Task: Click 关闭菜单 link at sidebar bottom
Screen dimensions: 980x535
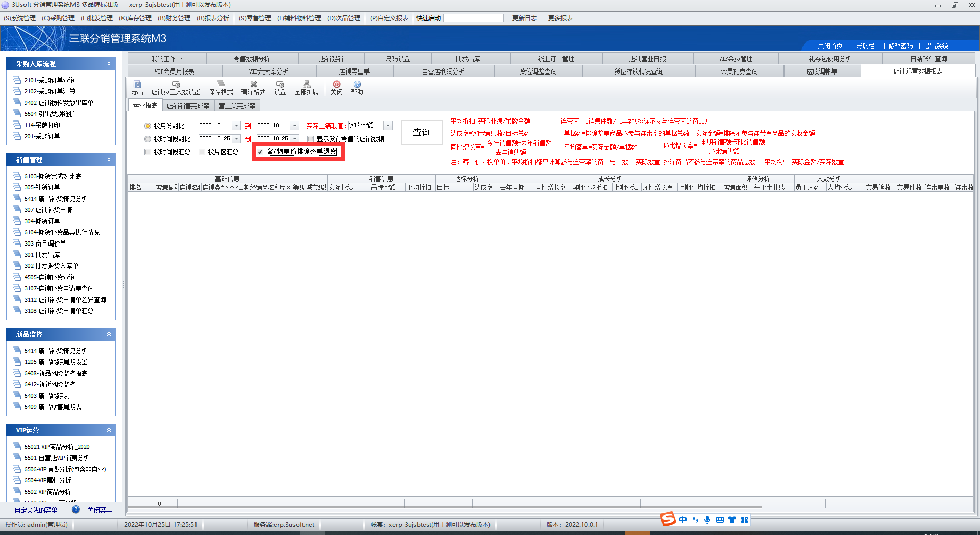Action: point(100,510)
